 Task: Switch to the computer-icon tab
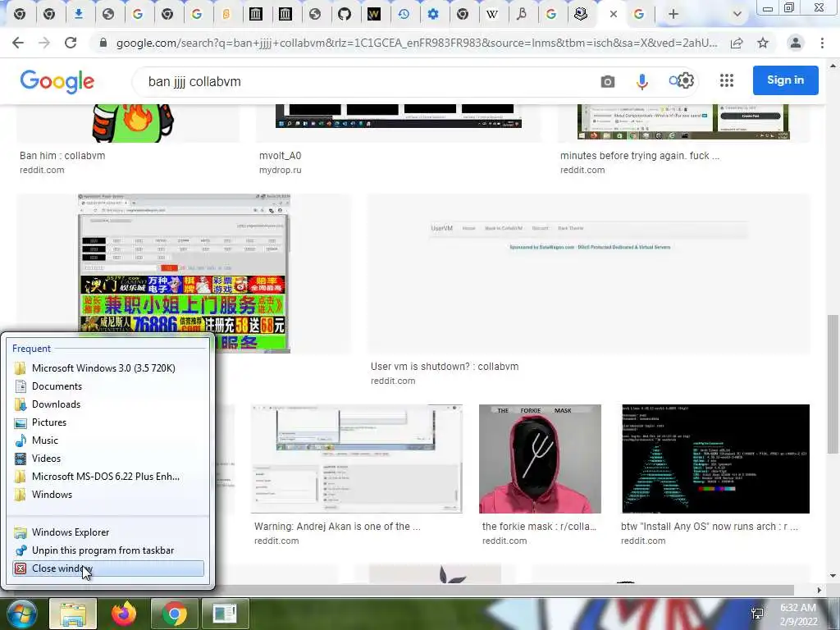tap(581, 14)
